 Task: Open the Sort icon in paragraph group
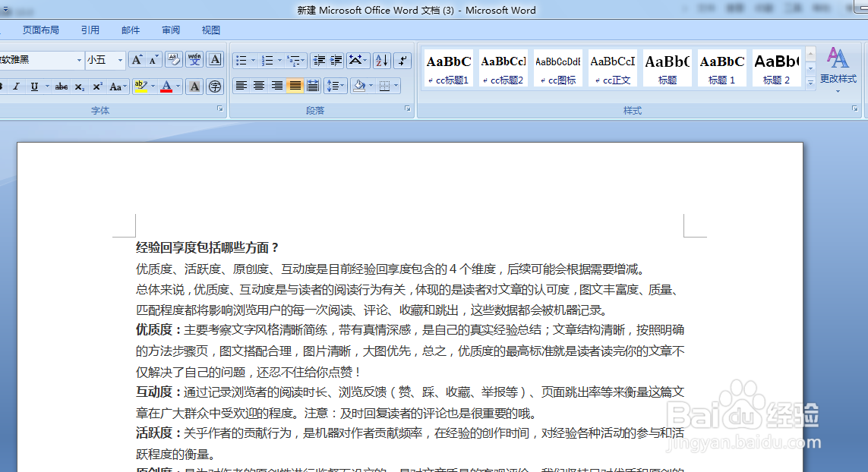(382, 61)
